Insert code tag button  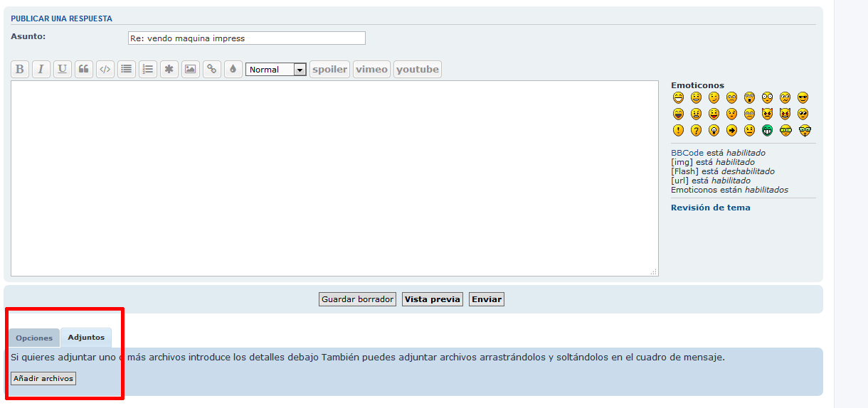[105, 69]
